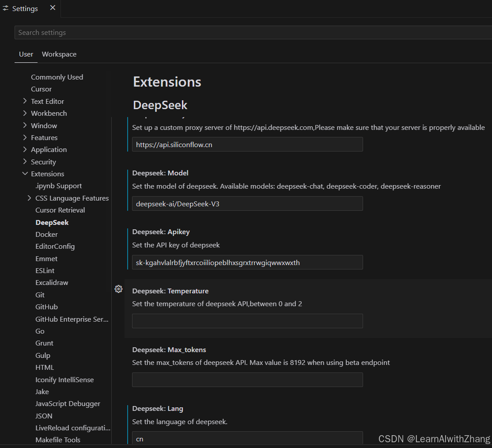Open ESLint settings

click(x=45, y=271)
